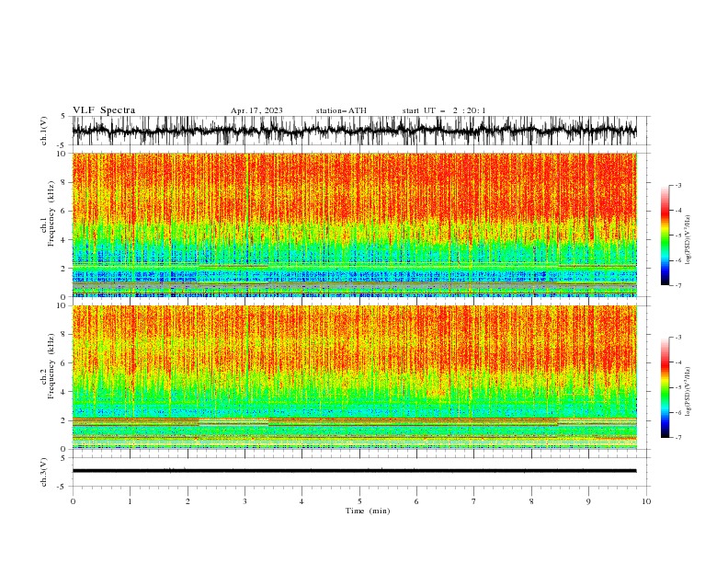This screenshot has height=563, width=728.
Task: Click inside the ch.2 spectrogram panel
Action: 354,377
